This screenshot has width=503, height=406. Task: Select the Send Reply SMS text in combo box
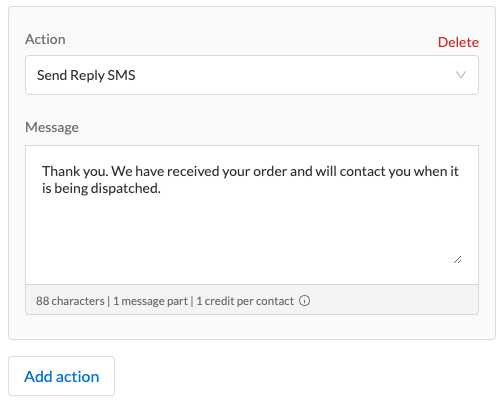[x=86, y=75]
